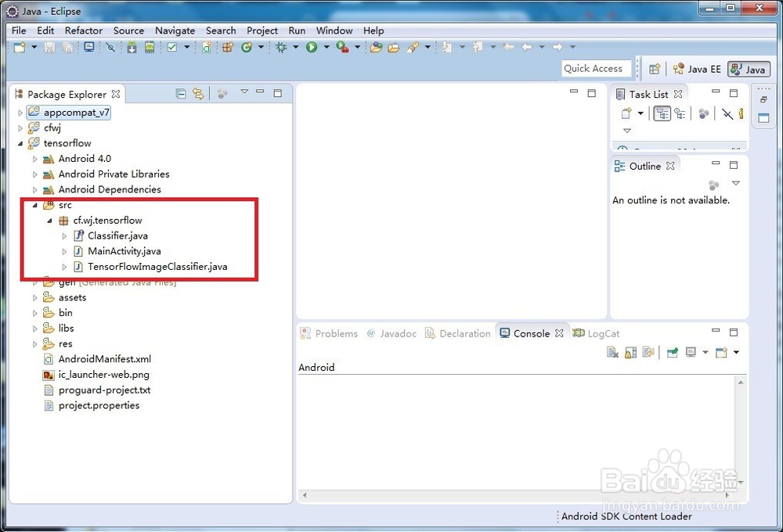Click the Back navigation arrow icon

pyautogui.click(x=527, y=48)
